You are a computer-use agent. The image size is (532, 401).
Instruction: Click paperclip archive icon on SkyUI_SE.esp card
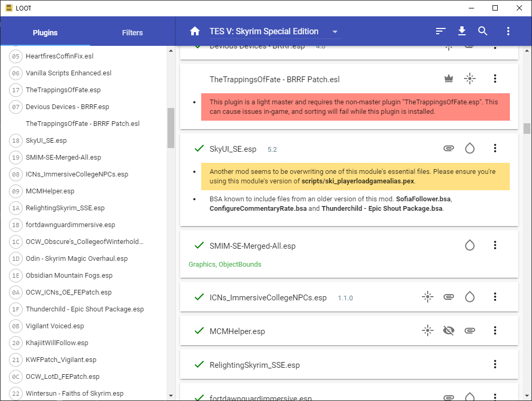449,149
